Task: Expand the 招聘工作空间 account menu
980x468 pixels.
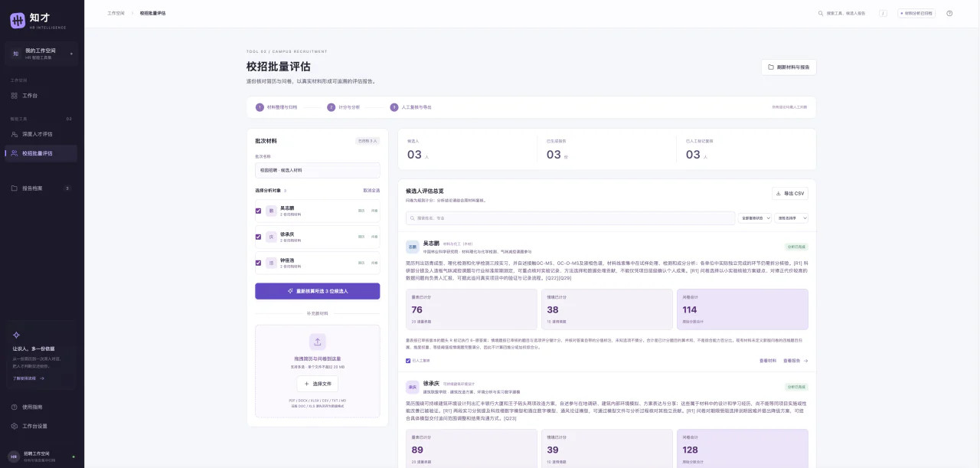Action: [42, 456]
